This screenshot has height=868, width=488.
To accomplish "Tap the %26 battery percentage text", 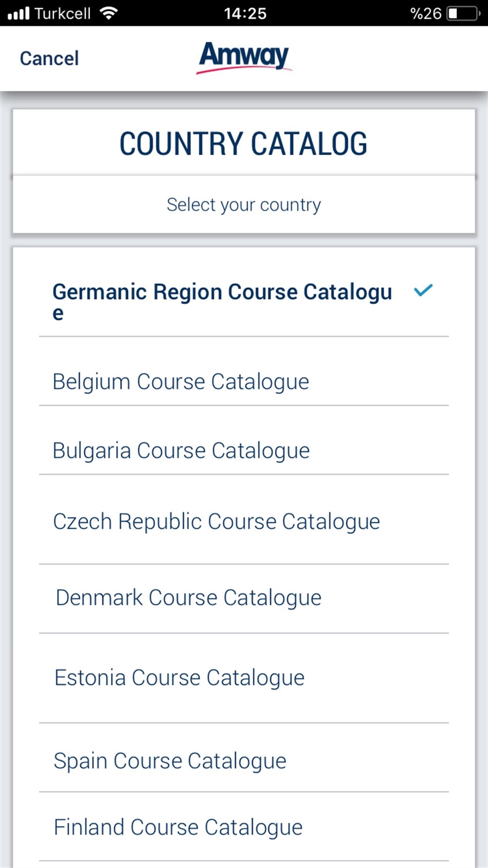I will click(x=426, y=13).
